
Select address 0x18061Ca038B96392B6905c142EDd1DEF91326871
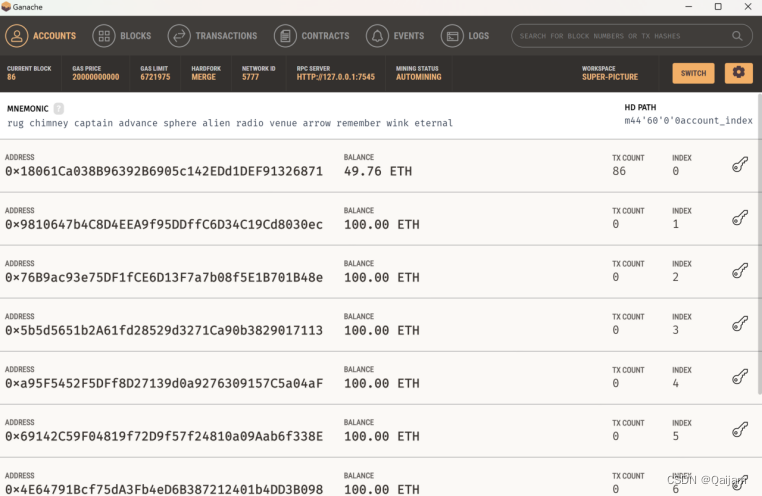tap(164, 171)
